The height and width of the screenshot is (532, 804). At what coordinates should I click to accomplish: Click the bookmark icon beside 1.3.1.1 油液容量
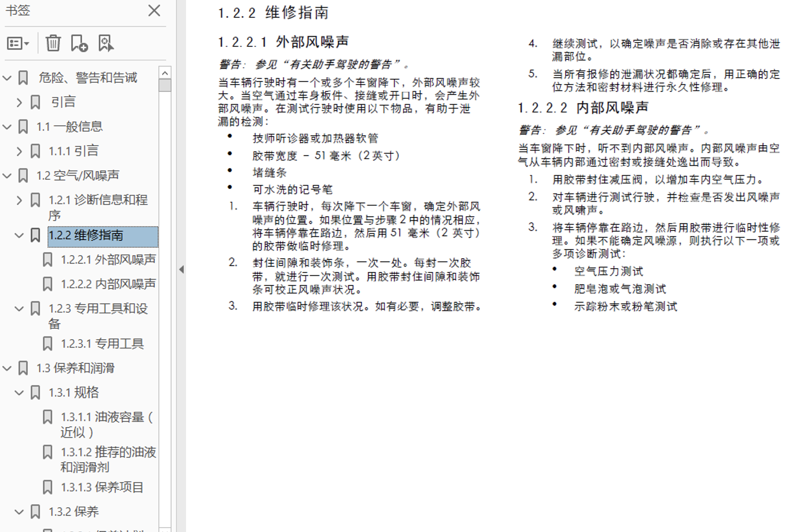point(47,417)
